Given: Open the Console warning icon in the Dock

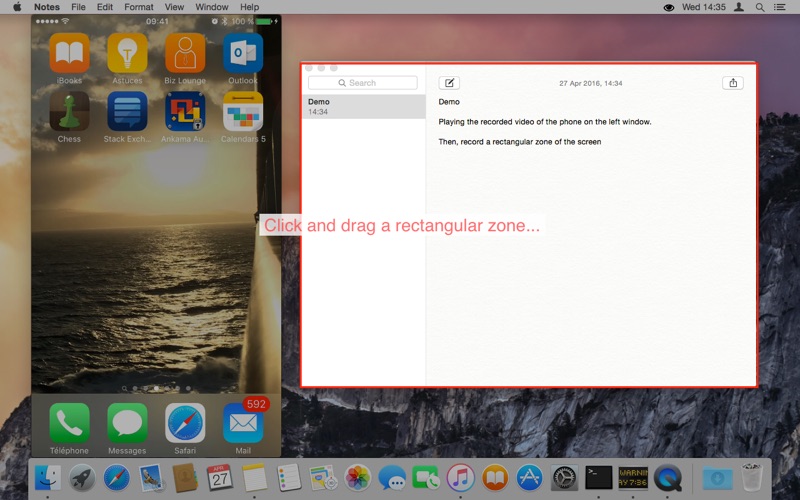Looking at the screenshot, I should (x=633, y=478).
